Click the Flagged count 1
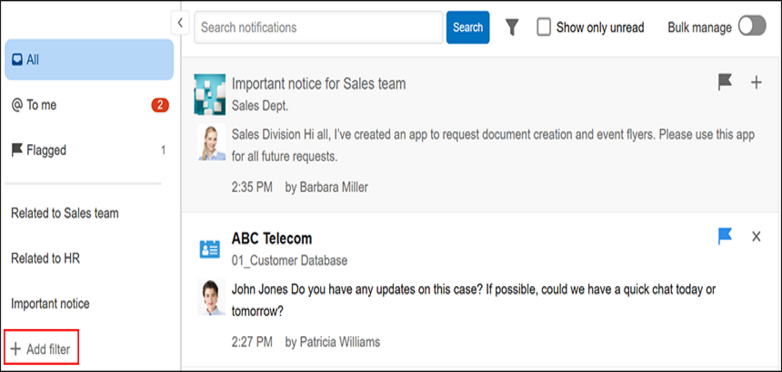This screenshot has height=372, width=782. pyautogui.click(x=163, y=150)
